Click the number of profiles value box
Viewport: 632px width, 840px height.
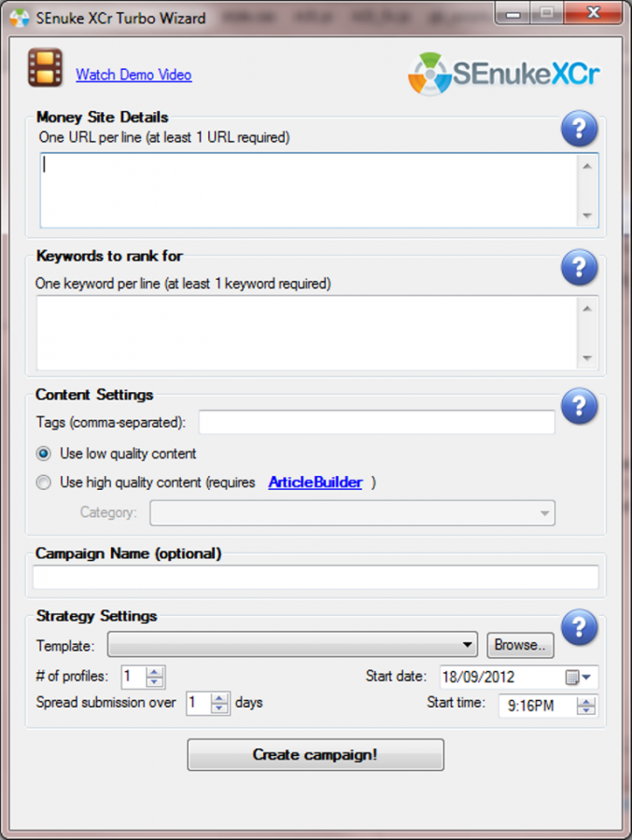point(134,677)
